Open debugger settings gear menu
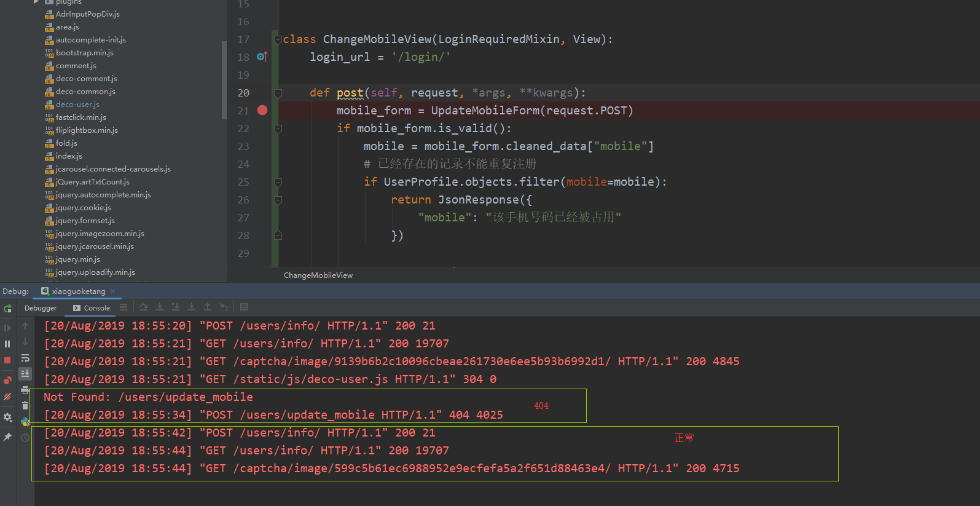 coord(7,417)
